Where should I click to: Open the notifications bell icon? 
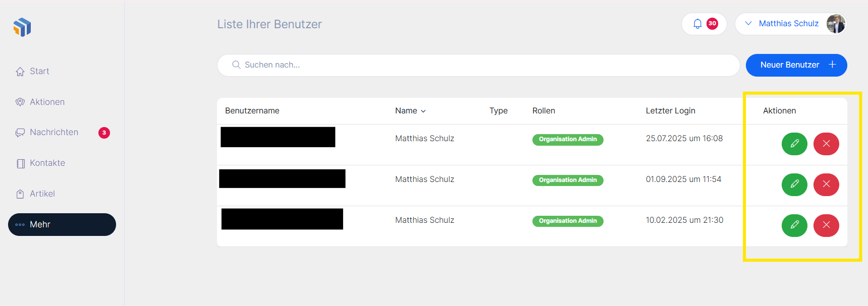point(697,24)
